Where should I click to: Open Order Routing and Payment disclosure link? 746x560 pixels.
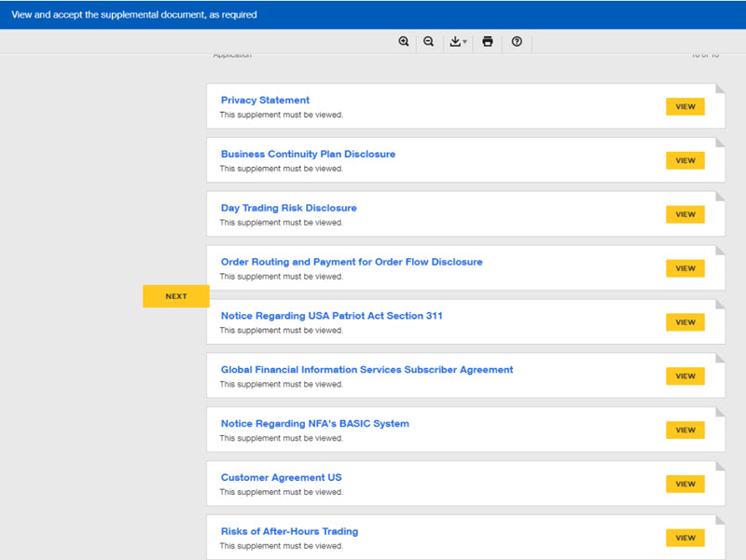pos(350,262)
